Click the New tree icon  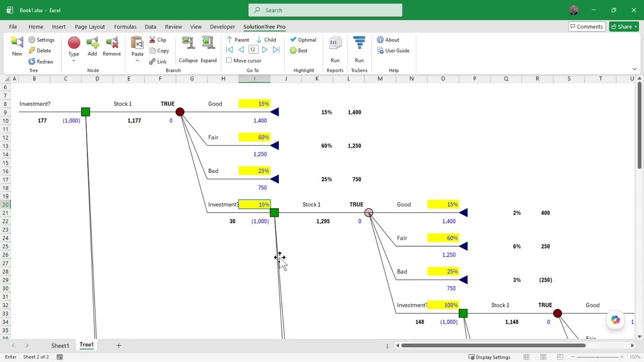17,46
